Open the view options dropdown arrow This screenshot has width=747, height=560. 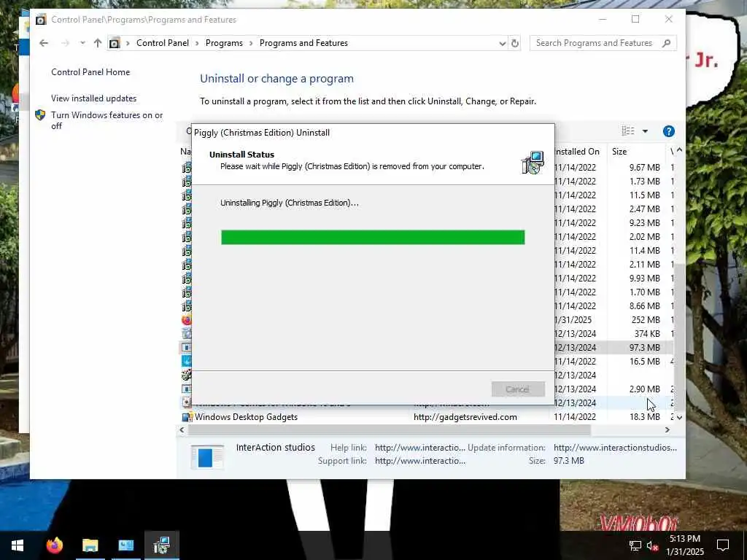point(645,131)
